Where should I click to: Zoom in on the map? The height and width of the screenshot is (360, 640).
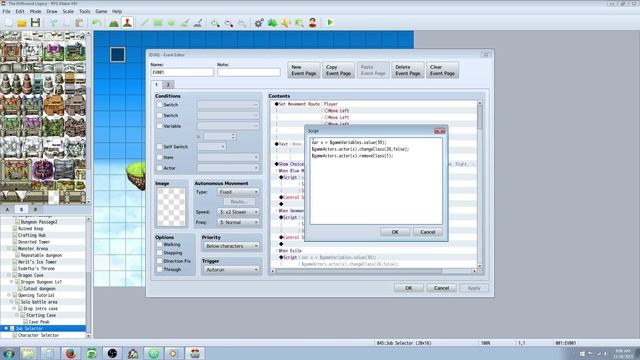(x=215, y=23)
